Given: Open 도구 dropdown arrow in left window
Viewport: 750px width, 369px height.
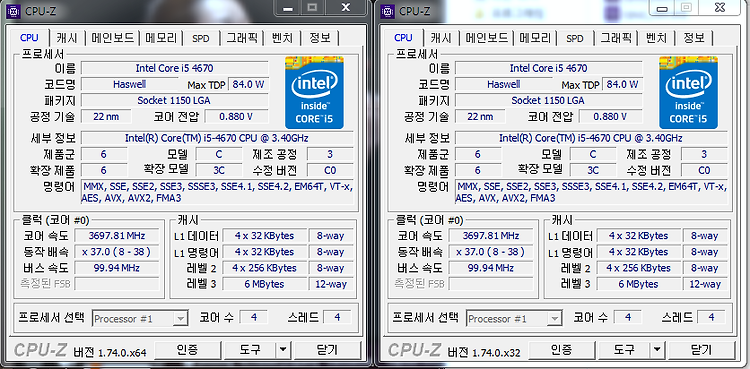Looking at the screenshot, I should pos(283,349).
